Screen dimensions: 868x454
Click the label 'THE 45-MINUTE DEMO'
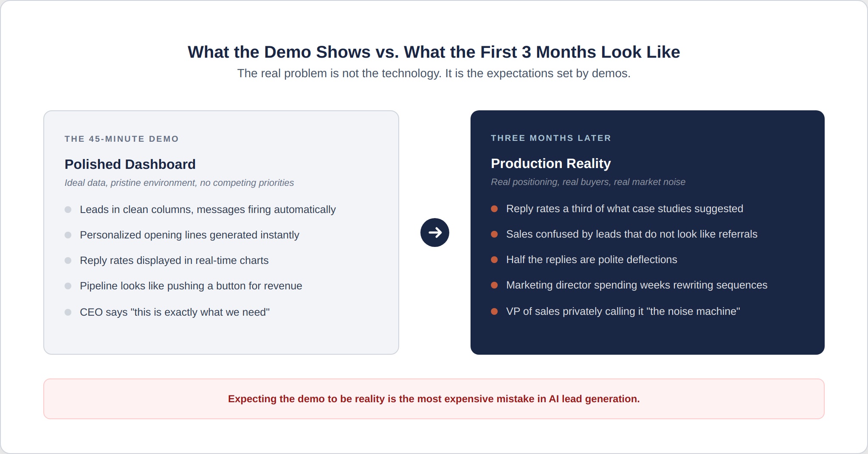pyautogui.click(x=121, y=139)
